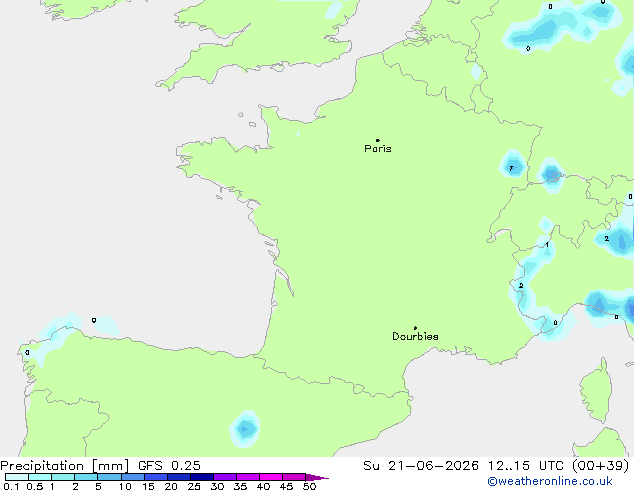Click the rain cell over central Spain
Viewport: 634px width, 490px height.
245,429
